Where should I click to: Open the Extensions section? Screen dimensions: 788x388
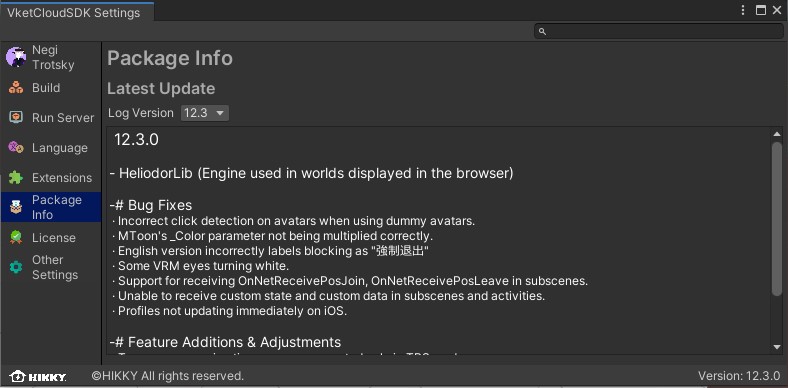click(x=51, y=177)
